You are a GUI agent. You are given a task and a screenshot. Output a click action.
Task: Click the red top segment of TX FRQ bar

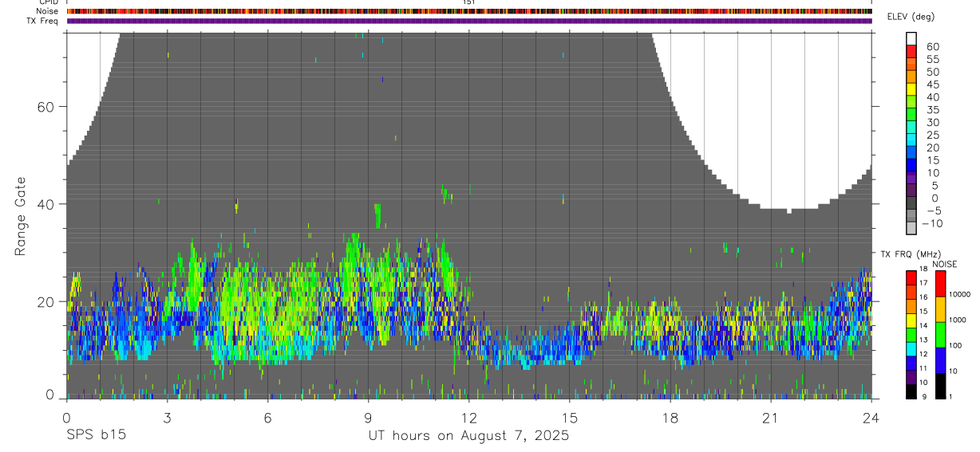coord(911,277)
